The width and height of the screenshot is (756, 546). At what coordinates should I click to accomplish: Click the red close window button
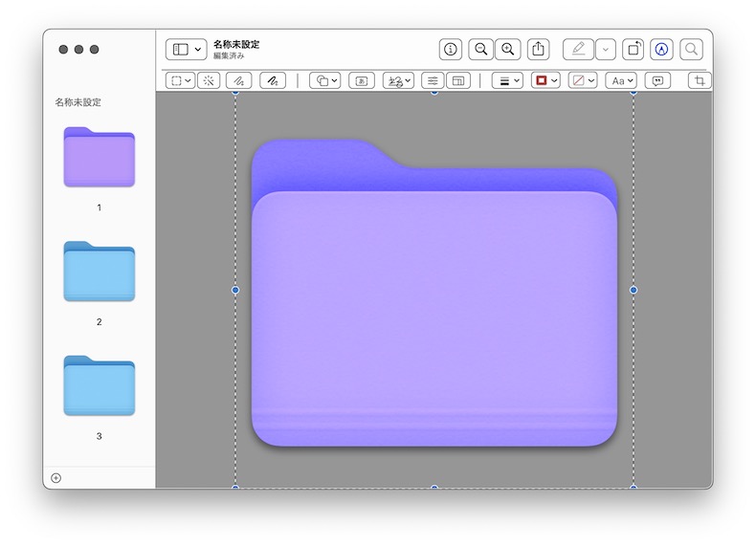(x=63, y=49)
